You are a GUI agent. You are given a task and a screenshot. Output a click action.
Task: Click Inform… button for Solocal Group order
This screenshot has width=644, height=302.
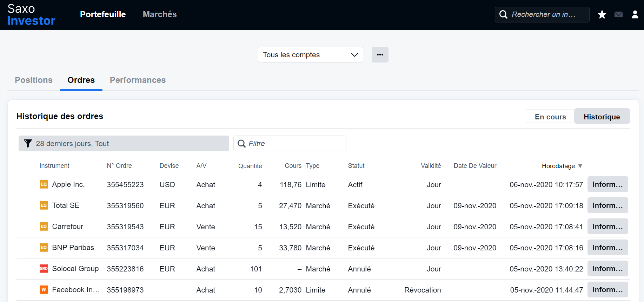(608, 269)
